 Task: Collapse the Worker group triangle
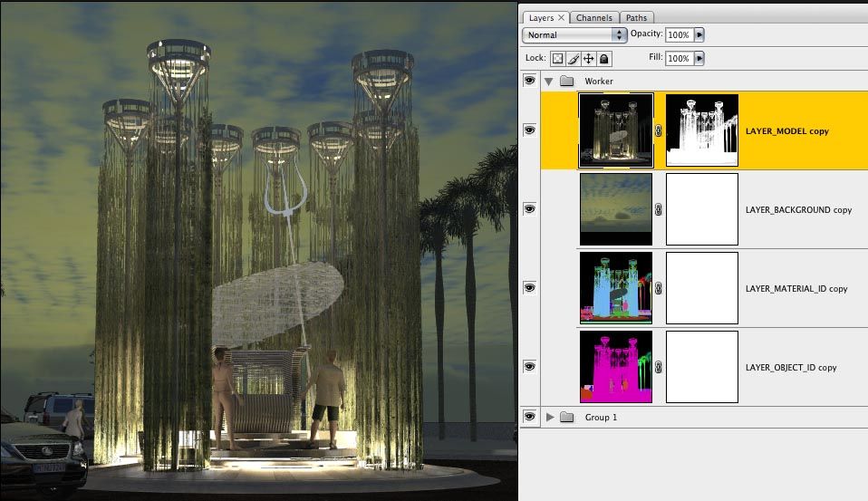click(x=548, y=81)
